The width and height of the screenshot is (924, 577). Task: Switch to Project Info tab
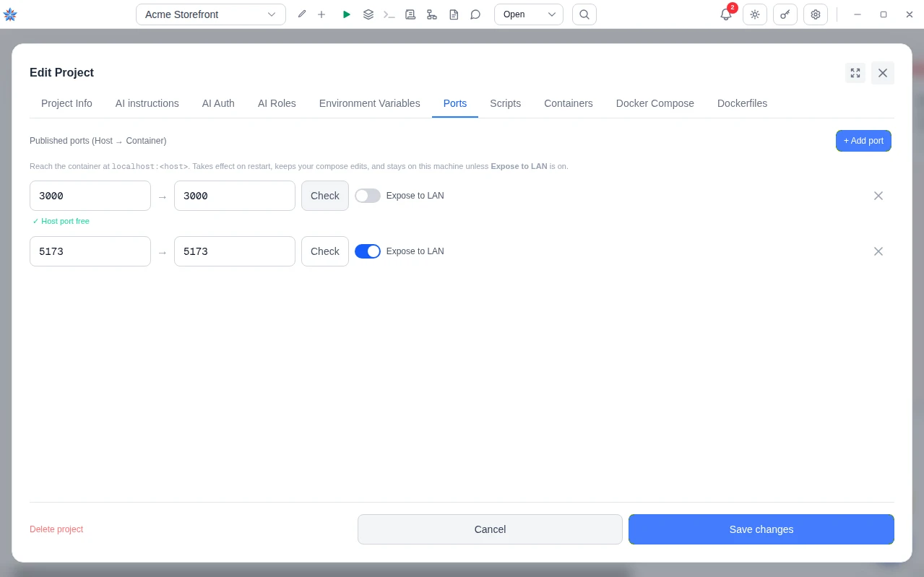pos(66,103)
